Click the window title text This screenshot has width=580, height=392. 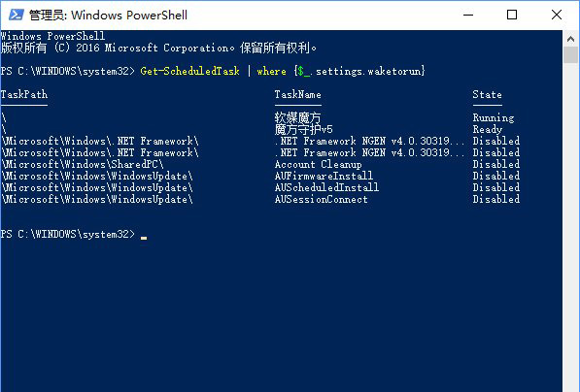109,16
